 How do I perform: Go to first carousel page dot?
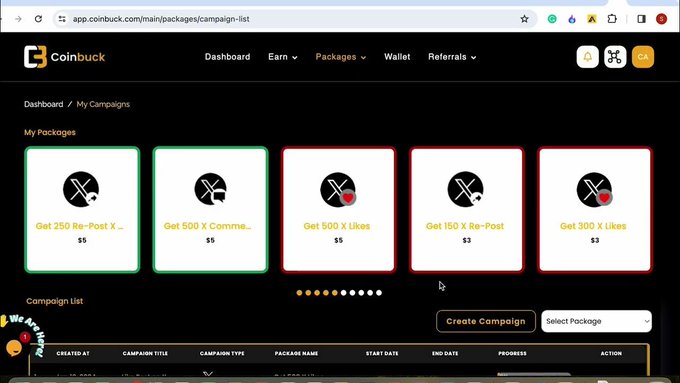coord(299,293)
